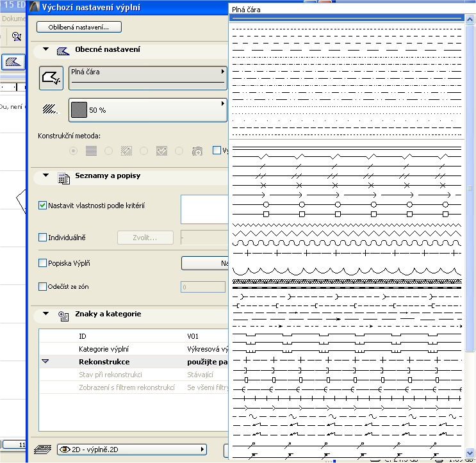476x463 pixels.
Task: Select the third construction method radio button
Action: click(x=144, y=150)
